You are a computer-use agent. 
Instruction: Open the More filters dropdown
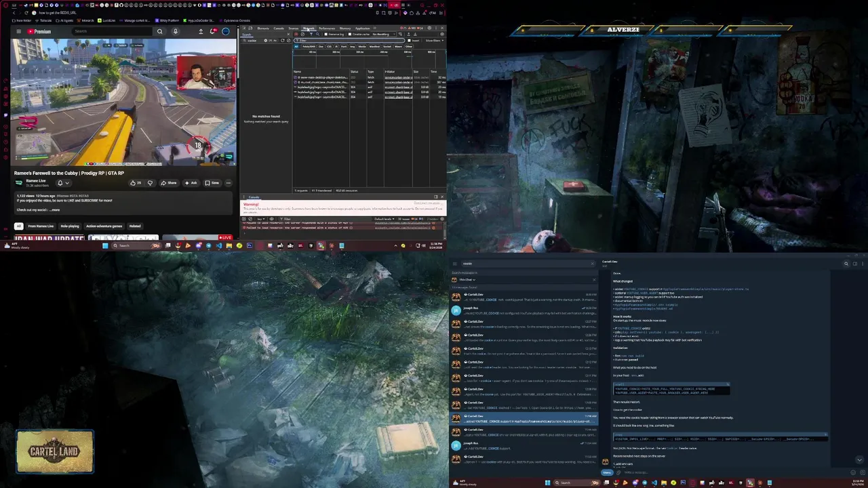tap(434, 41)
